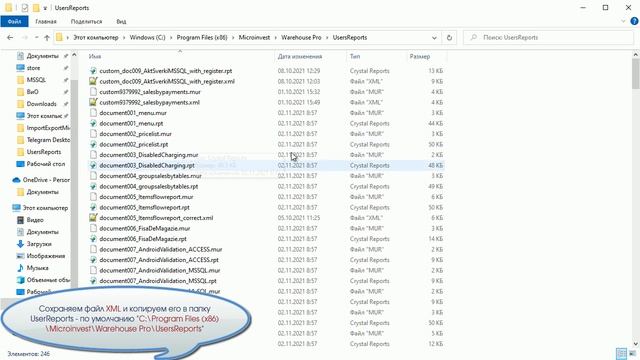Select document002_pricelist.rpt file icon

tap(93, 144)
